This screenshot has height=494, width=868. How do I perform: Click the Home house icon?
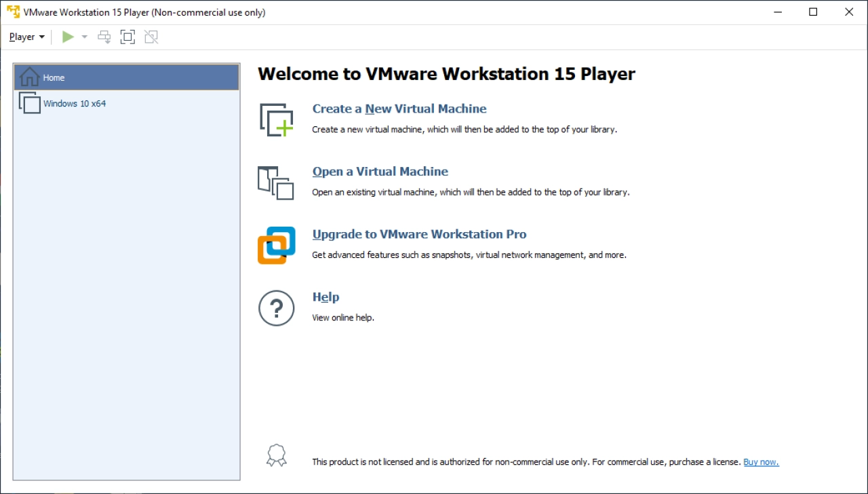pos(29,76)
